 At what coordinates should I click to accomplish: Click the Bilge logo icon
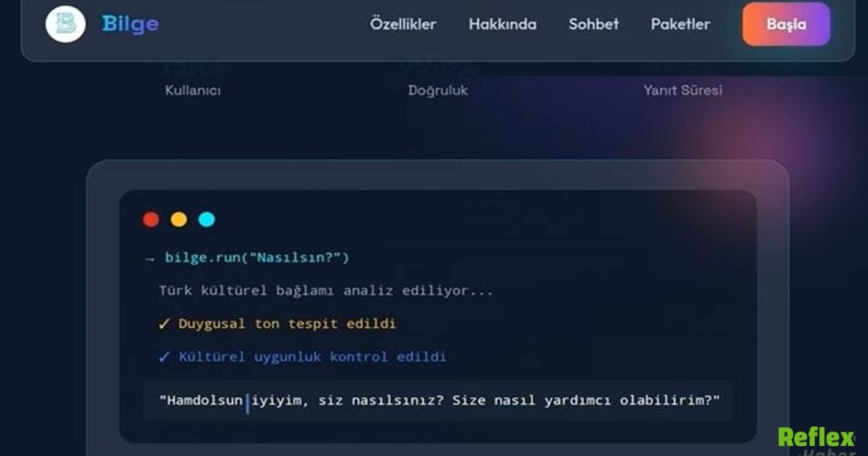[x=66, y=24]
